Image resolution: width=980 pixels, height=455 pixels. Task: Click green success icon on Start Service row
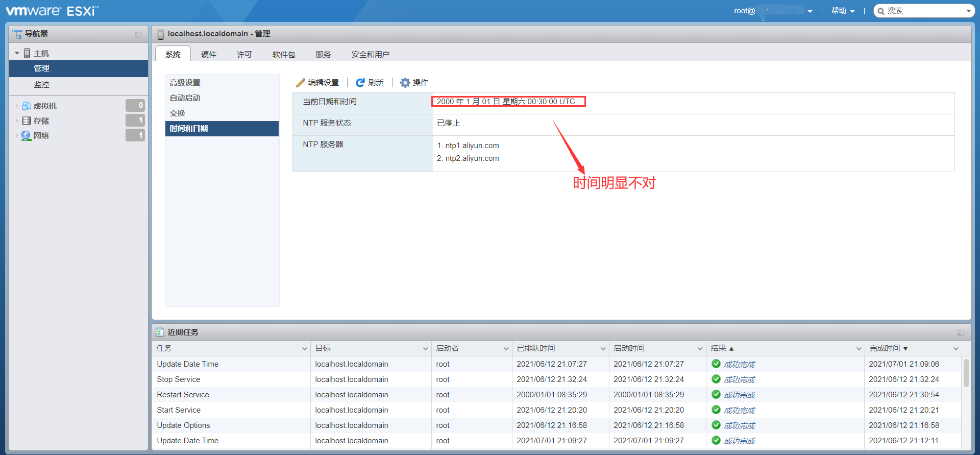(x=716, y=410)
